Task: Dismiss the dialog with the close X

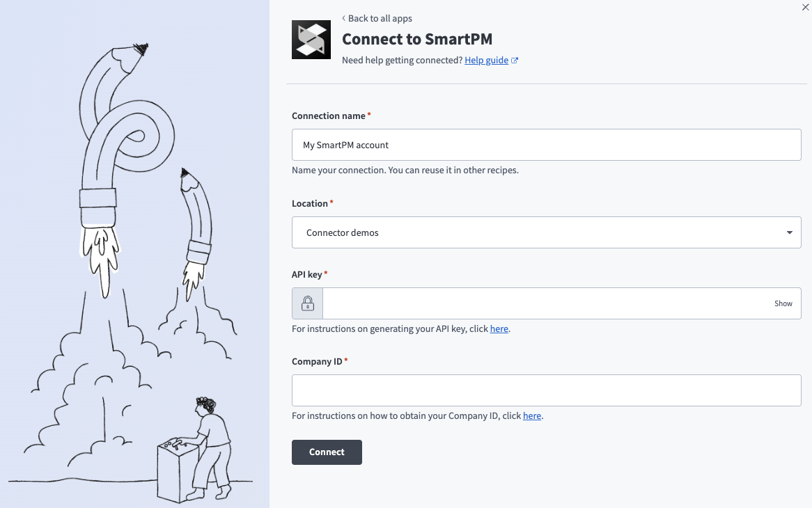Action: [x=805, y=7]
